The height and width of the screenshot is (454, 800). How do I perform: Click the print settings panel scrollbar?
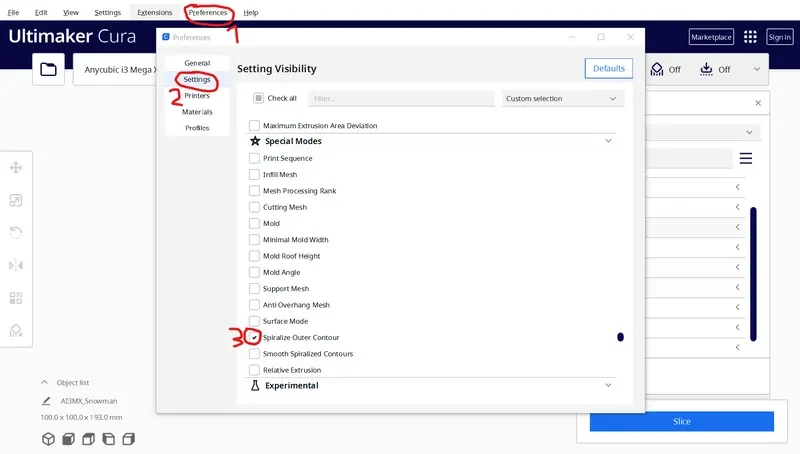tap(753, 274)
